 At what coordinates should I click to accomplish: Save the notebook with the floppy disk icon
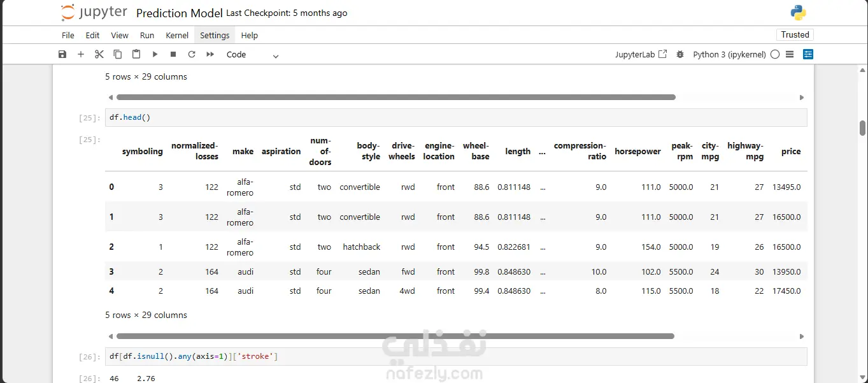point(62,55)
